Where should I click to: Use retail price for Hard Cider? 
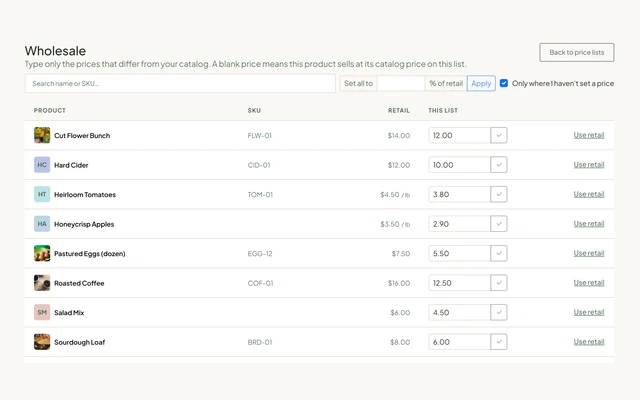click(589, 164)
